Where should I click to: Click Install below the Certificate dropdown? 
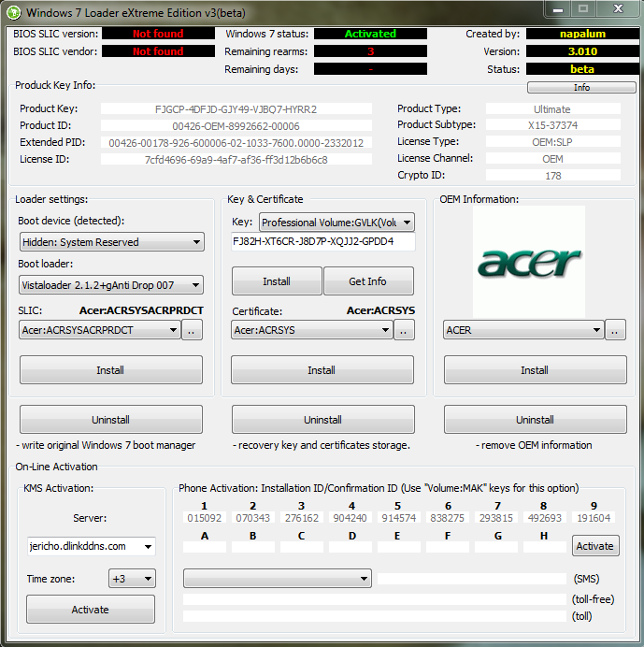[x=322, y=370]
